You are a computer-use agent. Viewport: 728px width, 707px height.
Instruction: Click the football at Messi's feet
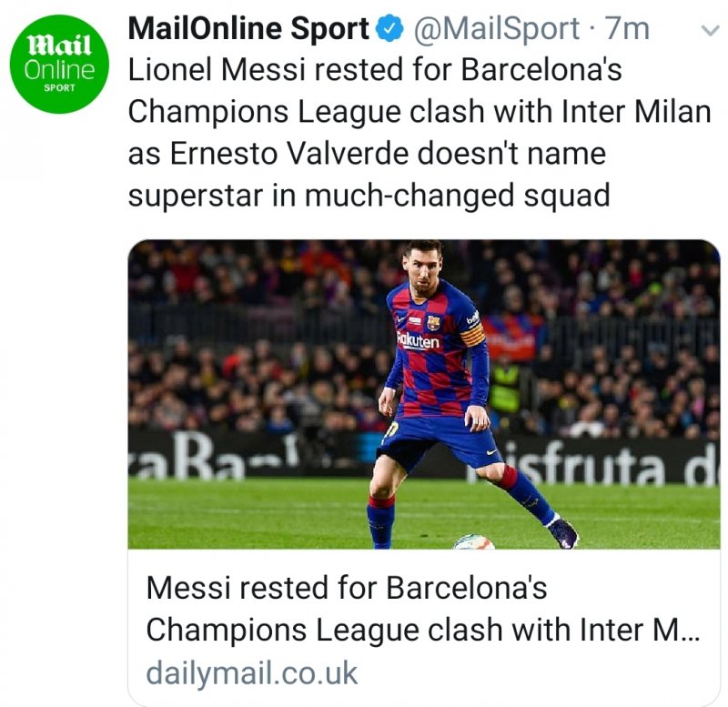tap(473, 540)
